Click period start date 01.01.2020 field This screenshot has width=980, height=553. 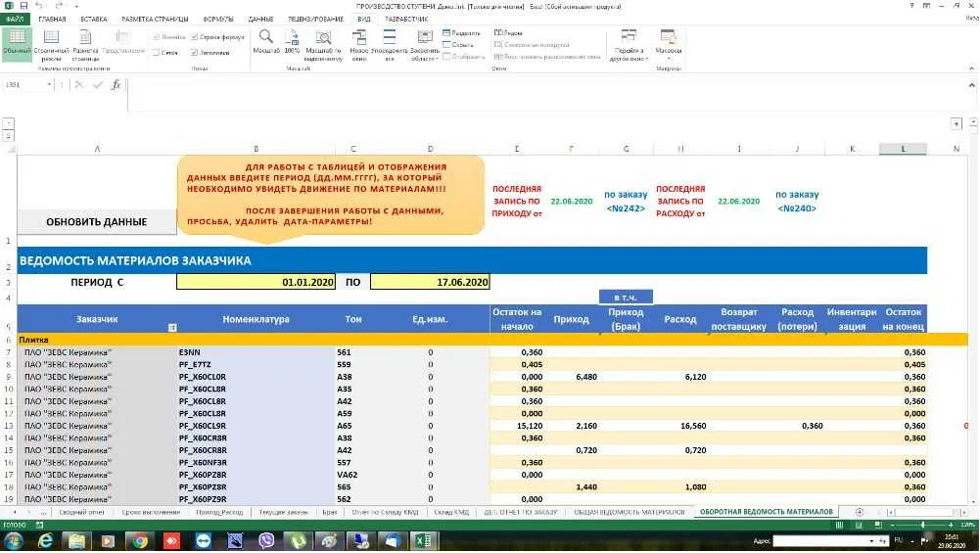[x=256, y=282]
